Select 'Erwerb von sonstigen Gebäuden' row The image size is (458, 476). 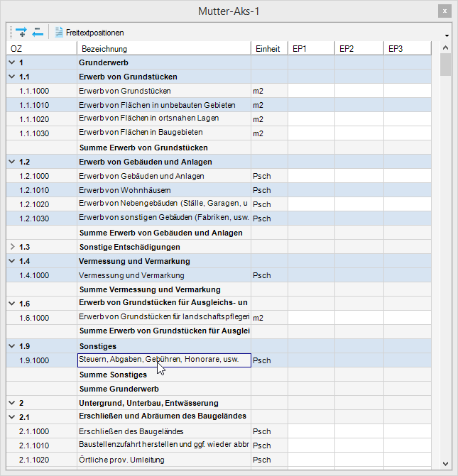[219, 218]
